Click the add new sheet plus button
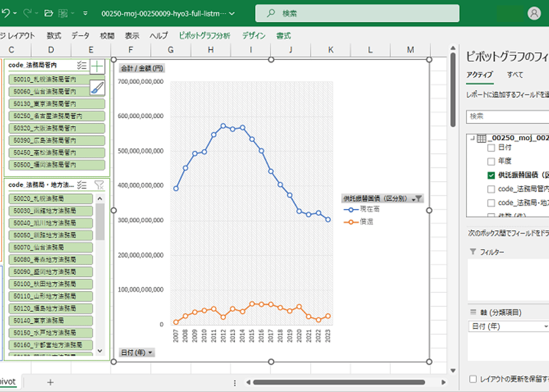This screenshot has width=549, height=392. tap(51, 382)
